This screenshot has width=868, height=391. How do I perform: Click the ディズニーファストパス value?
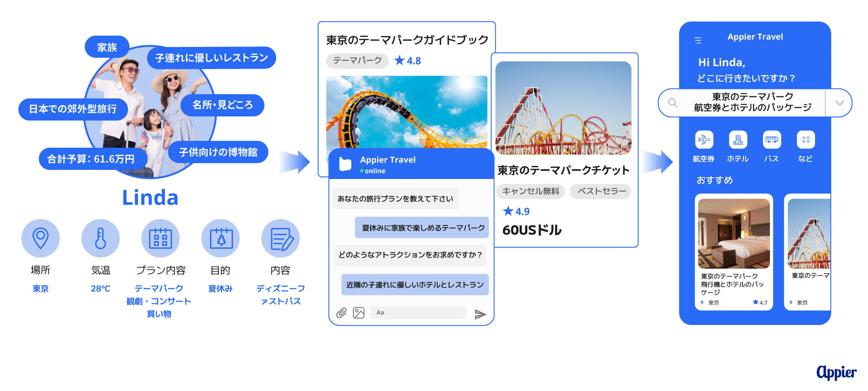[280, 295]
